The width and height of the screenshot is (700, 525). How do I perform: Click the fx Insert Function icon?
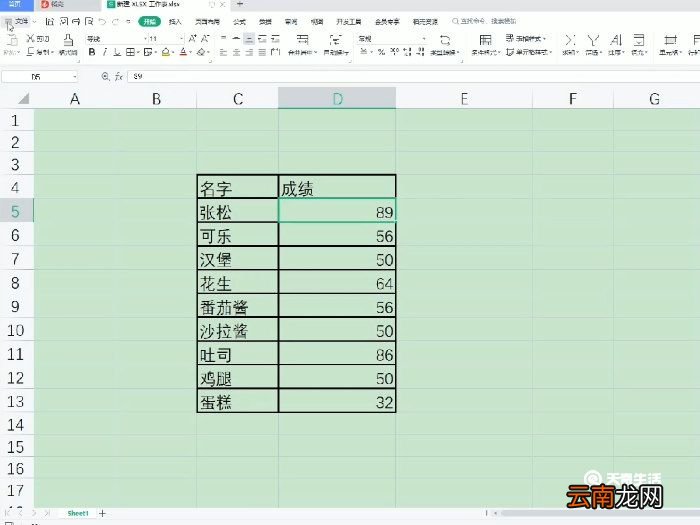tap(118, 77)
